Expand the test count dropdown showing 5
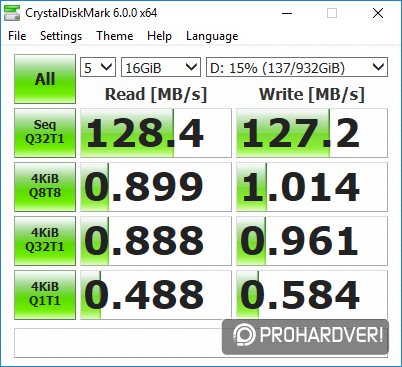402x367 pixels. (x=98, y=67)
